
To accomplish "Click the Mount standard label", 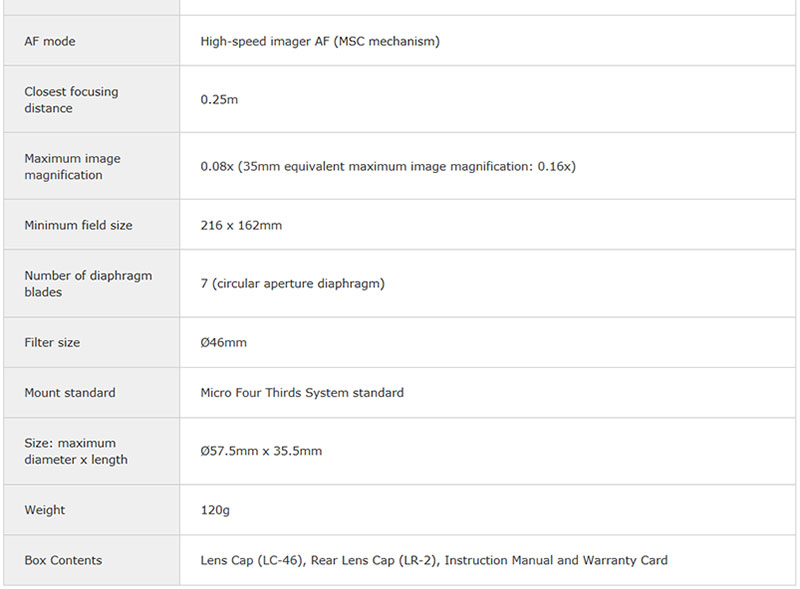I will click(70, 392).
